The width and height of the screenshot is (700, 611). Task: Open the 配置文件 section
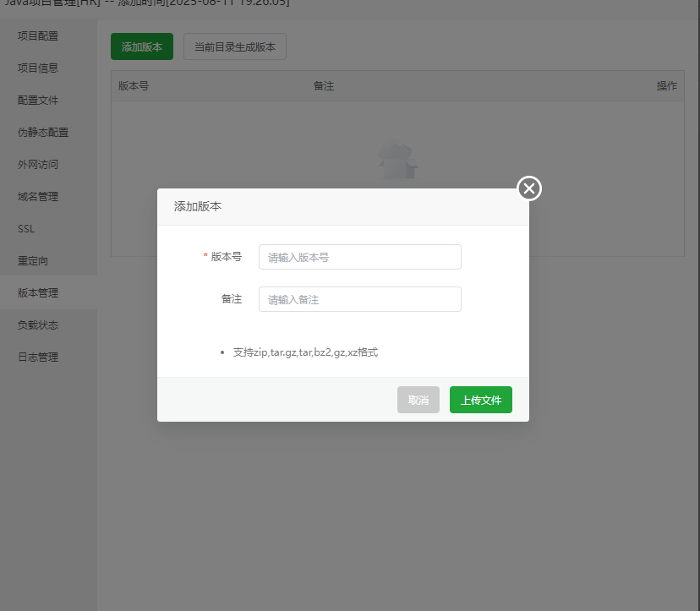(38, 100)
